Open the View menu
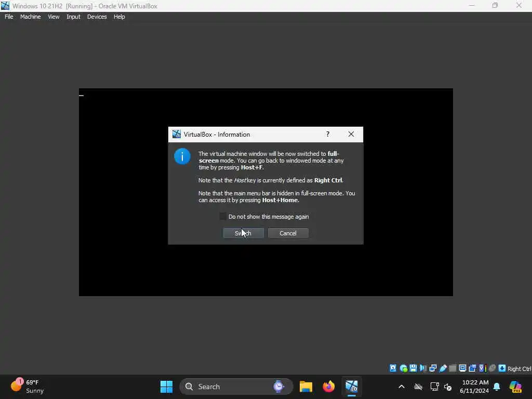The width and height of the screenshot is (532, 399). tap(54, 17)
